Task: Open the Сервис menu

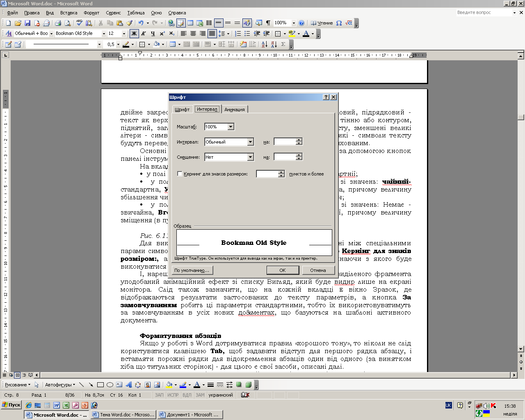Action: point(113,13)
